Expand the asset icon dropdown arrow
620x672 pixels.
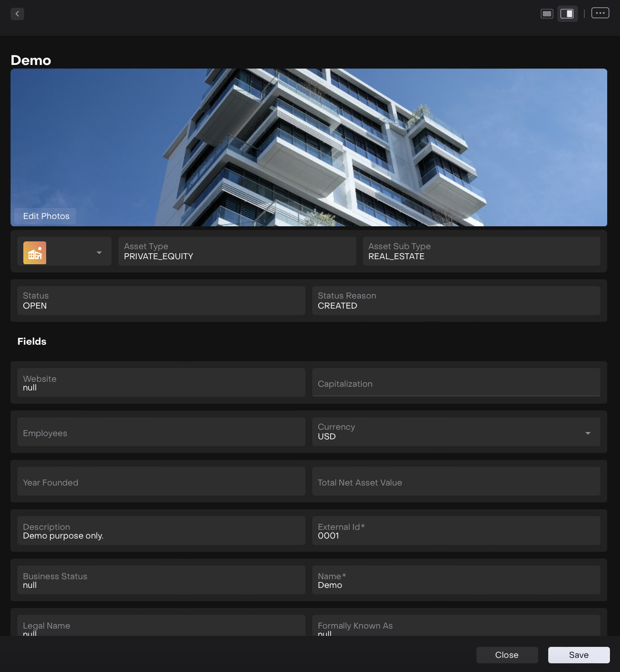(x=99, y=253)
